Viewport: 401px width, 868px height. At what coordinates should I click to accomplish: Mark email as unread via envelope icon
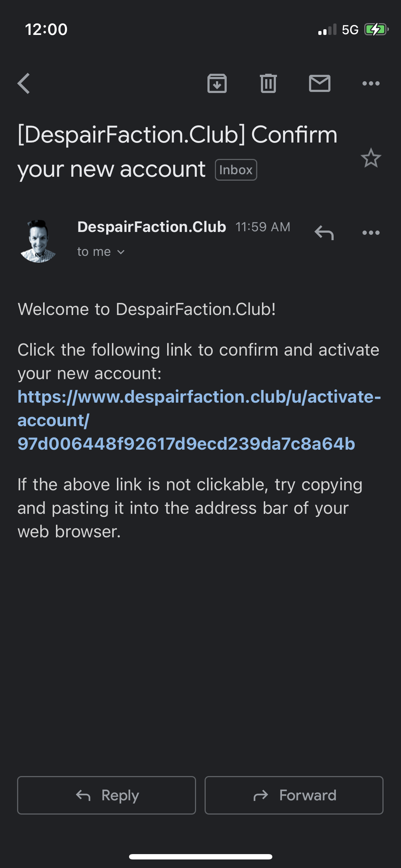click(x=320, y=83)
